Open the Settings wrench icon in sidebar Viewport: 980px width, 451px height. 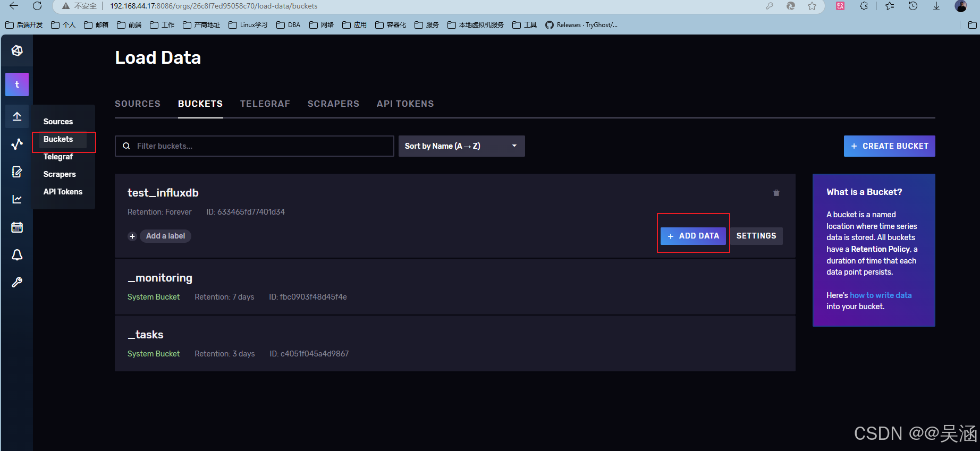click(x=17, y=283)
